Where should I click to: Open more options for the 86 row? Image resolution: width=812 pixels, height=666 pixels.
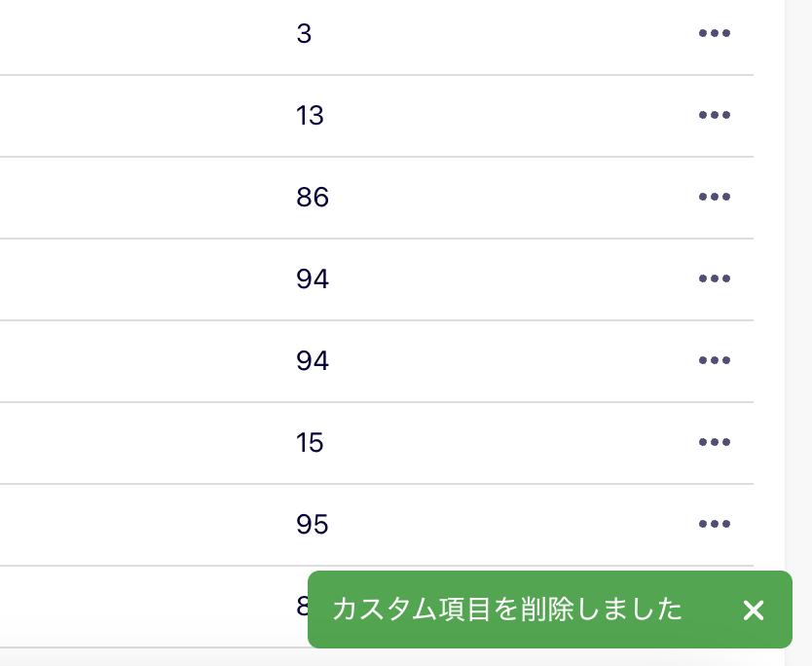(x=714, y=197)
